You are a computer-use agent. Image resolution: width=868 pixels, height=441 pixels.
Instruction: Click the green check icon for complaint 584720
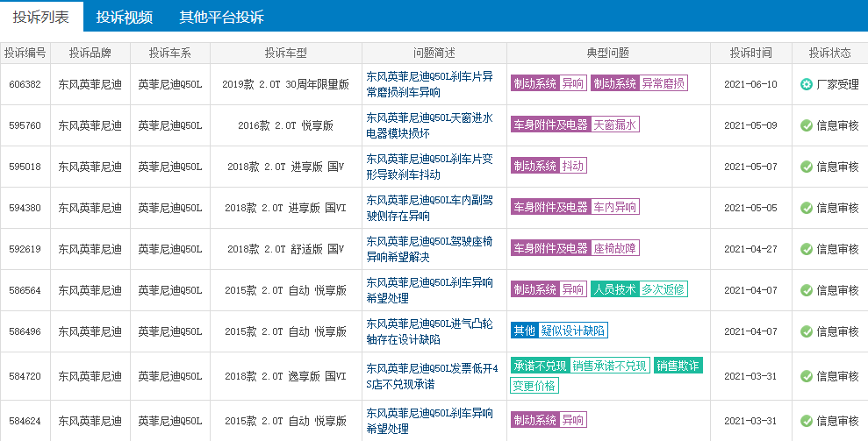[806, 376]
